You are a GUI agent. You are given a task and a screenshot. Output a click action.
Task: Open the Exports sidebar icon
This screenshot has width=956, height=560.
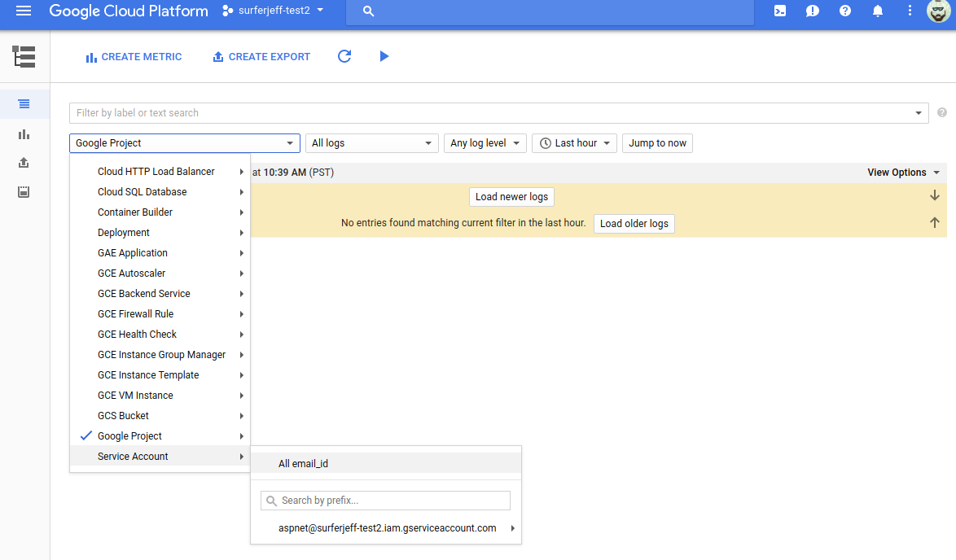point(24,163)
